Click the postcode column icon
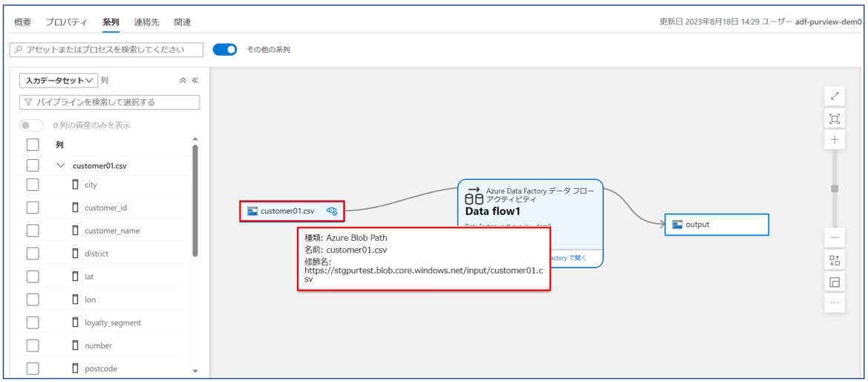 [76, 368]
